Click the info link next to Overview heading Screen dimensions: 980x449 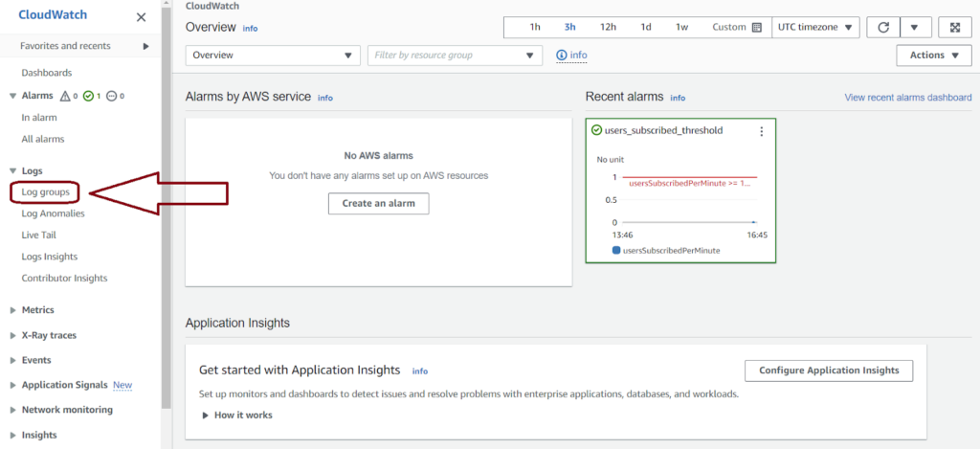click(250, 29)
